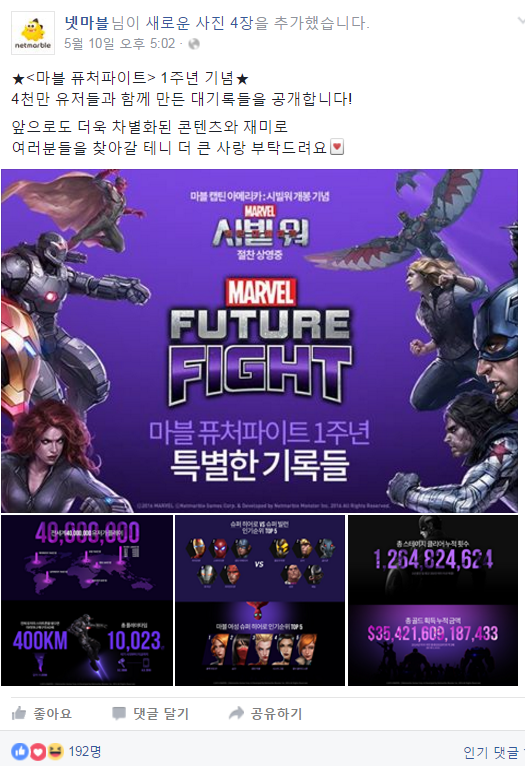Viewport: 525px width, 766px height.
Task: Open the list of 192명 reactions
Action: tap(84, 751)
